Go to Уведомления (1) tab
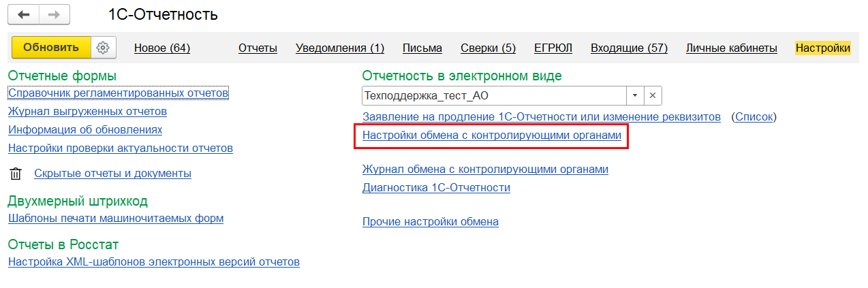The height and width of the screenshot is (288, 868). (340, 48)
